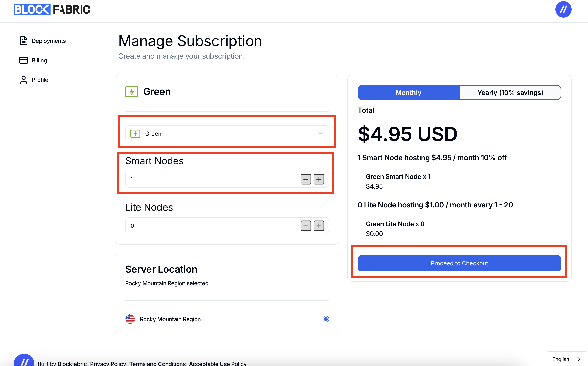Switch billing to Monthly
This screenshot has width=588, height=366.
click(409, 93)
